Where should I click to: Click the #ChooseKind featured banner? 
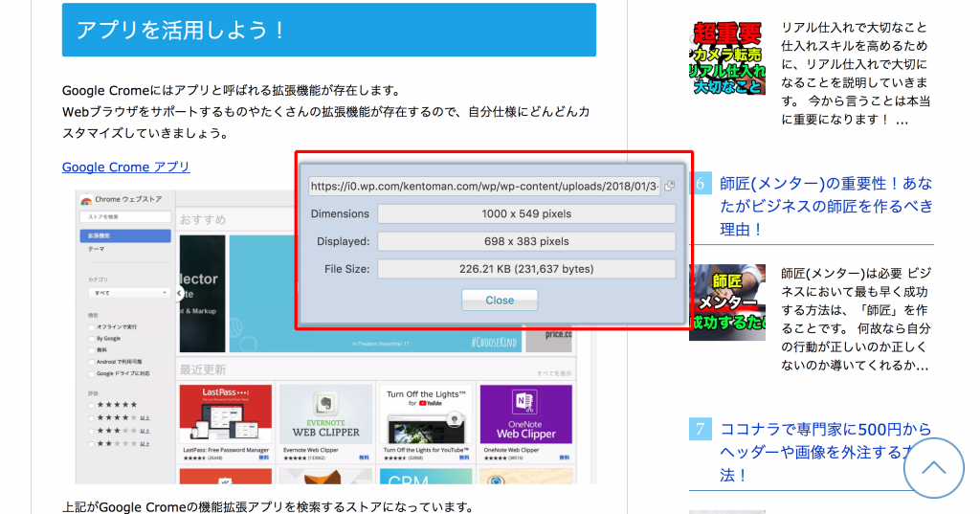pyautogui.click(x=375, y=337)
